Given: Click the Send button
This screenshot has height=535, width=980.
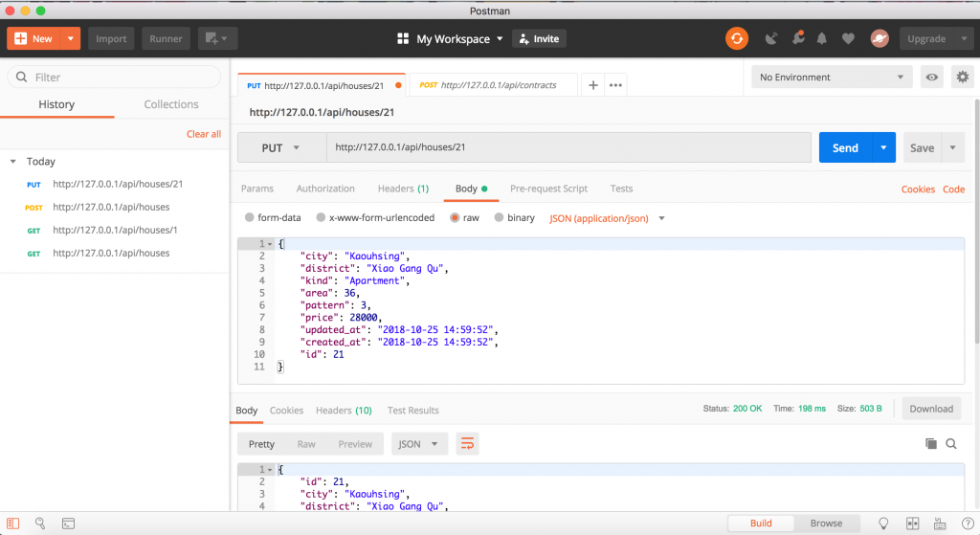Looking at the screenshot, I should pyautogui.click(x=845, y=147).
